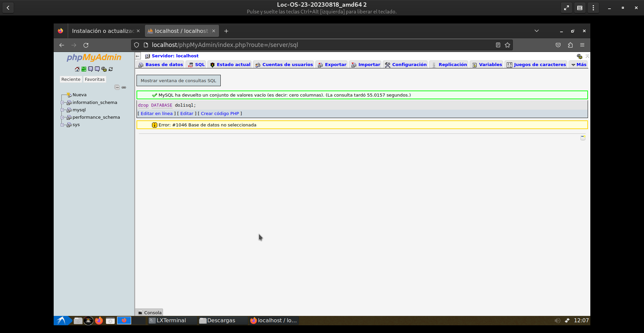Click the link-with-main-panel chain icon
The image size is (644, 333).
[x=124, y=88]
